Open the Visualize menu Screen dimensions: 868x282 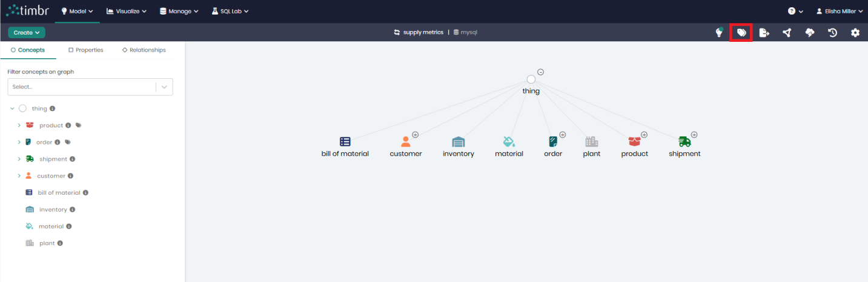click(x=127, y=11)
